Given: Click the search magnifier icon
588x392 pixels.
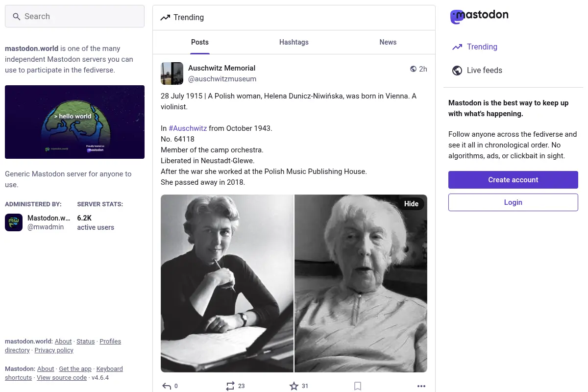Looking at the screenshot, I should pyautogui.click(x=16, y=17).
